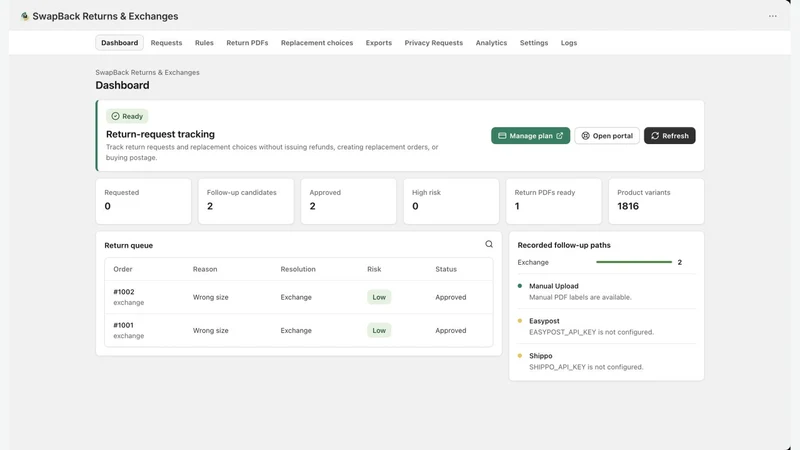Click the Risk column header
This screenshot has width=800, height=450.
tap(374, 269)
